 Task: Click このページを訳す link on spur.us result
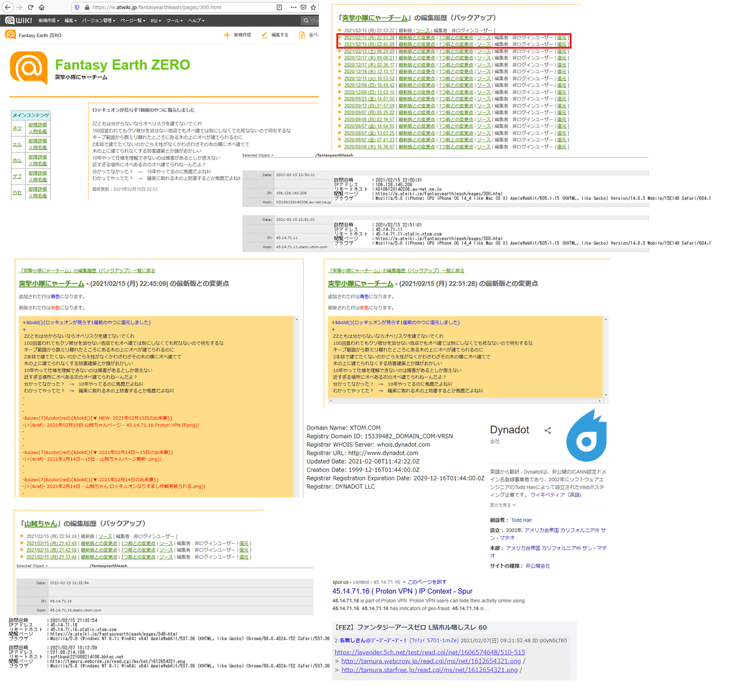pos(427,582)
